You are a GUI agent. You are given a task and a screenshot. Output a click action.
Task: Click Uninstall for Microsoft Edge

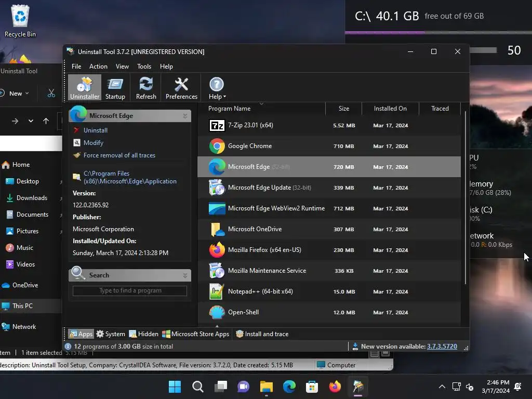click(96, 130)
